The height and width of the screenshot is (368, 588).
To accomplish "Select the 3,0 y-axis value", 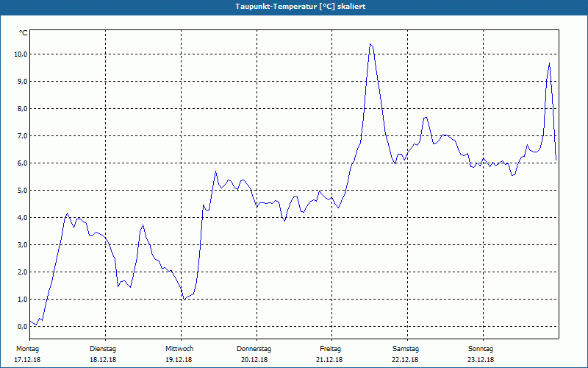I will (x=22, y=245).
